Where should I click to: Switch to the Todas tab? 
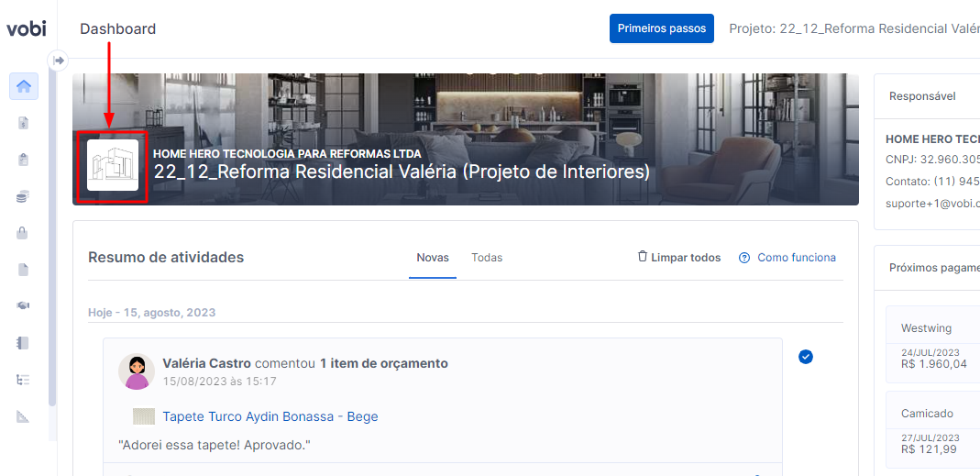click(x=487, y=258)
